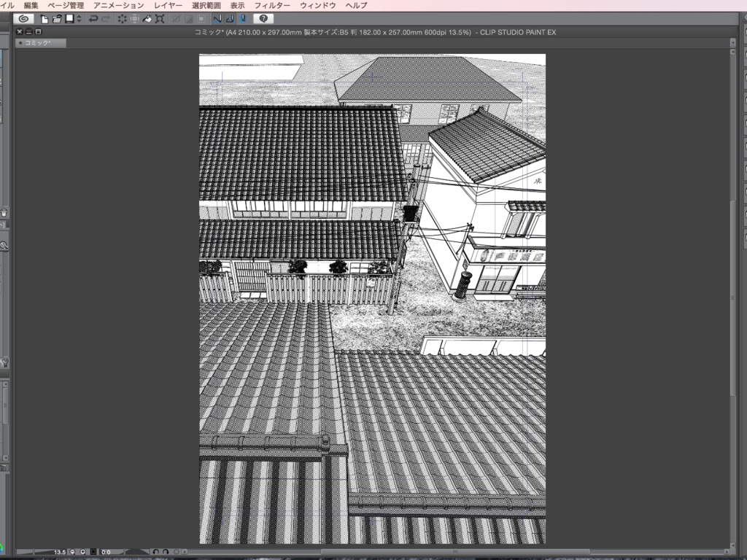The width and height of the screenshot is (747, 560).
Task: Click the rotation angle 0.0 field
Action: [105, 551]
